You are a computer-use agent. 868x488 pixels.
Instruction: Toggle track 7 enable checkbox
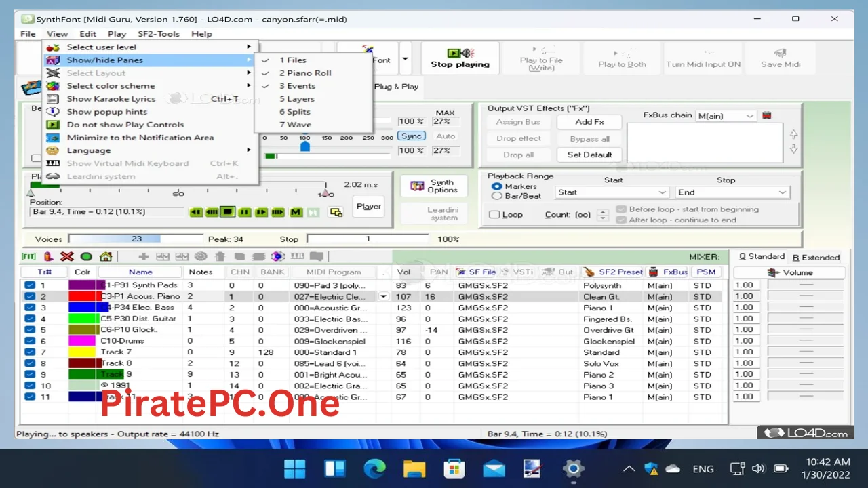30,352
